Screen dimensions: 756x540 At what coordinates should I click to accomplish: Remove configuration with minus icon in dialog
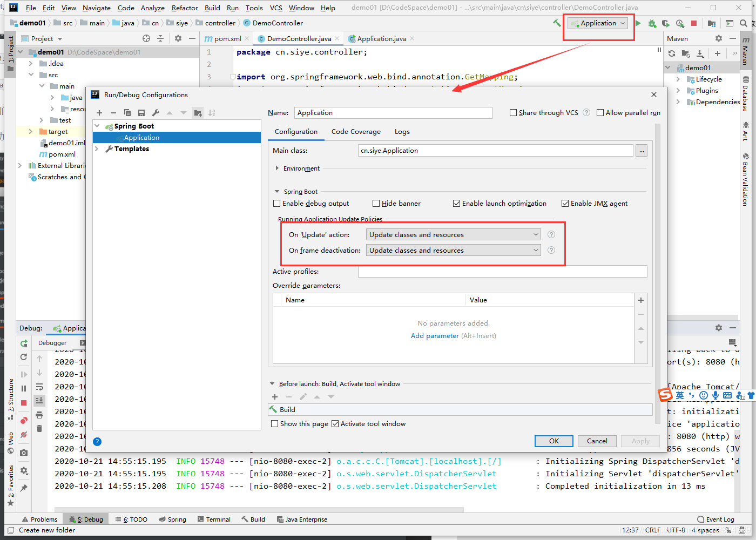pyautogui.click(x=113, y=113)
